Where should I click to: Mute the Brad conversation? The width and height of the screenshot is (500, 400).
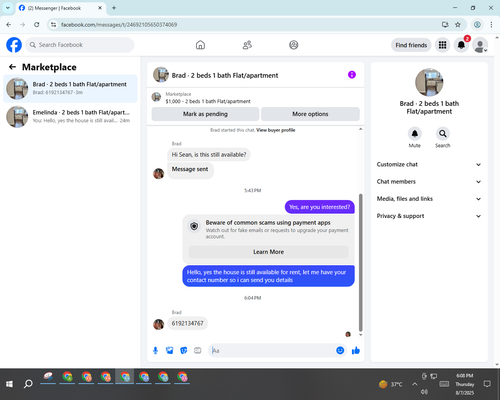point(415,134)
